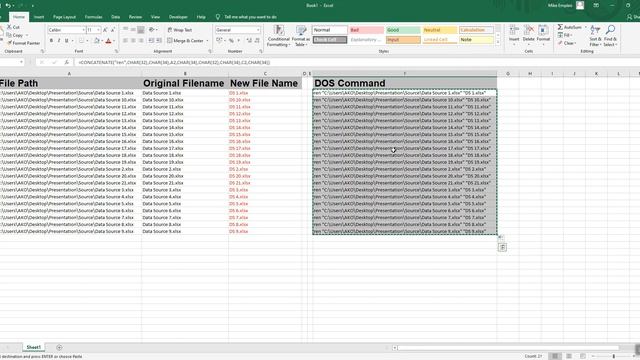Decrease decimal places
This screenshot has height=360, width=640.
(257, 41)
